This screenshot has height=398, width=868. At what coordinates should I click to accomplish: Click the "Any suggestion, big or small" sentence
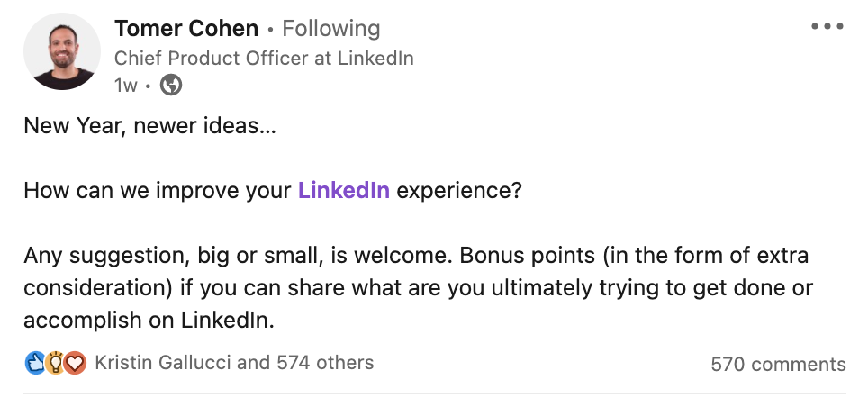180,256
